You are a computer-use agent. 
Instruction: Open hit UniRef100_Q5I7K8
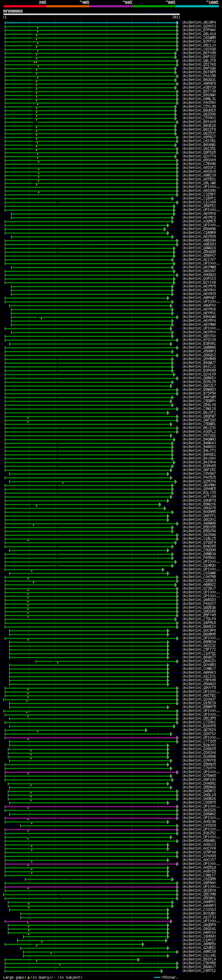pos(199,64)
